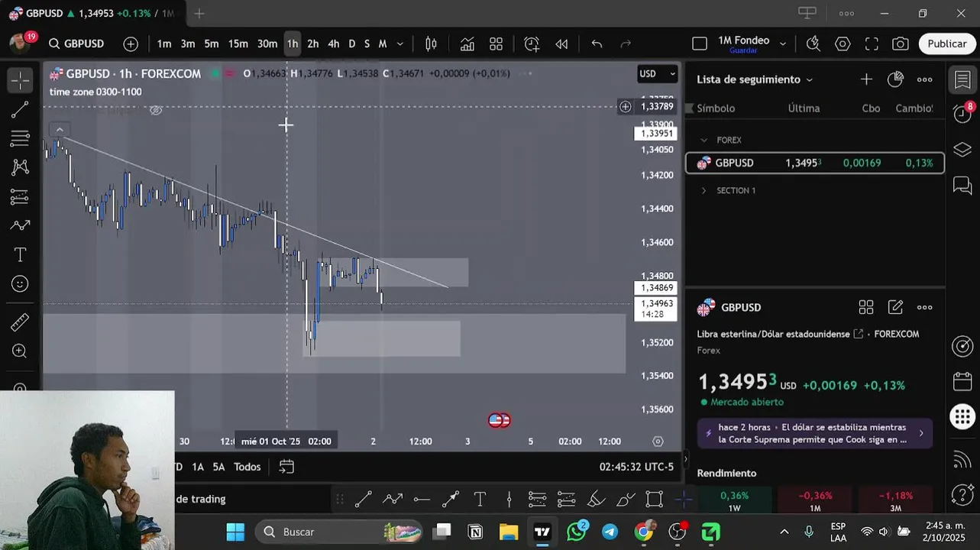Open the alerts panel in right sidebar

pos(962,114)
